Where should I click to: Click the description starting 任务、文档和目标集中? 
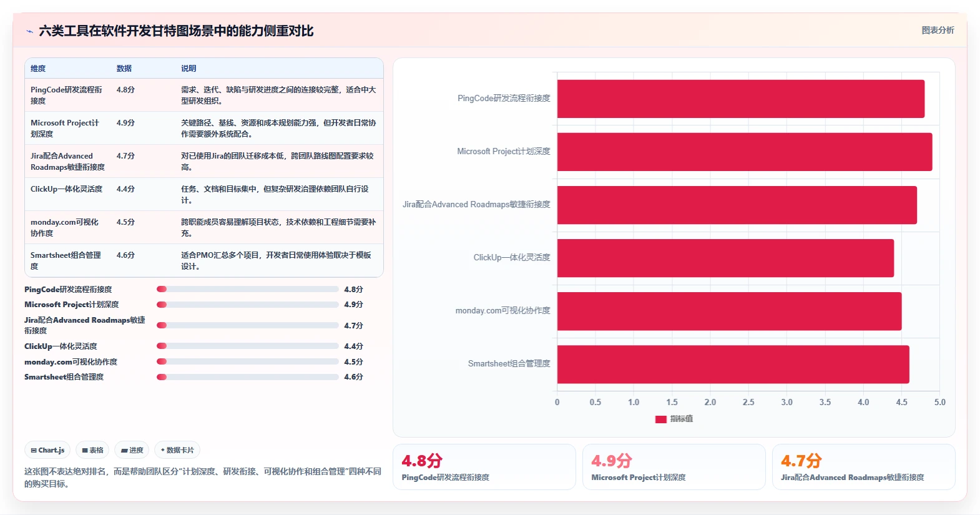[x=275, y=195]
